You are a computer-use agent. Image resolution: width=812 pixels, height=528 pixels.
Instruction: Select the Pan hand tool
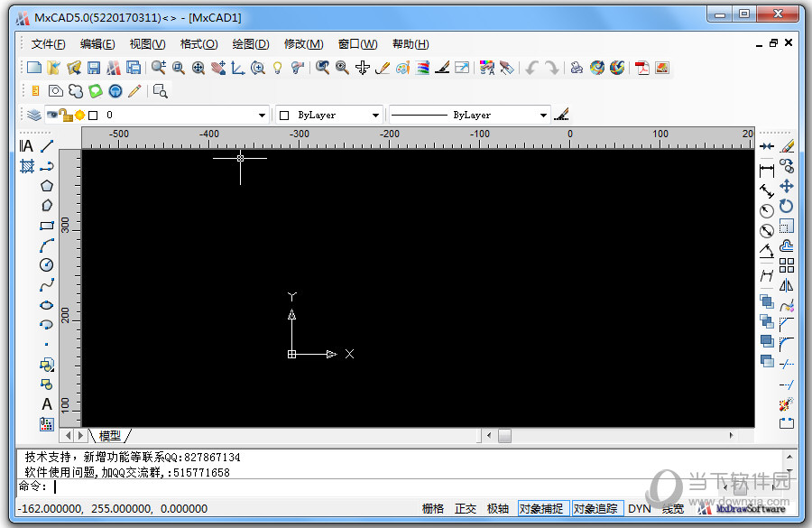pyautogui.click(x=218, y=68)
